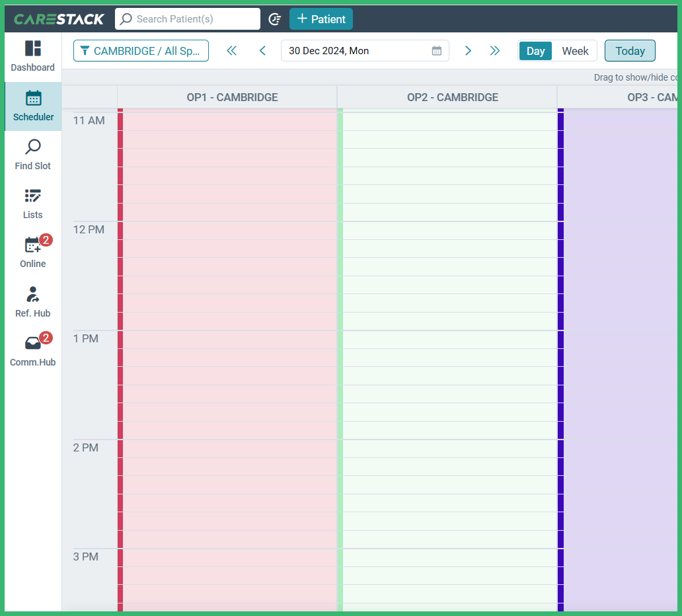Open the Comm.Hub inbox
The height and width of the screenshot is (616, 682).
[32, 351]
